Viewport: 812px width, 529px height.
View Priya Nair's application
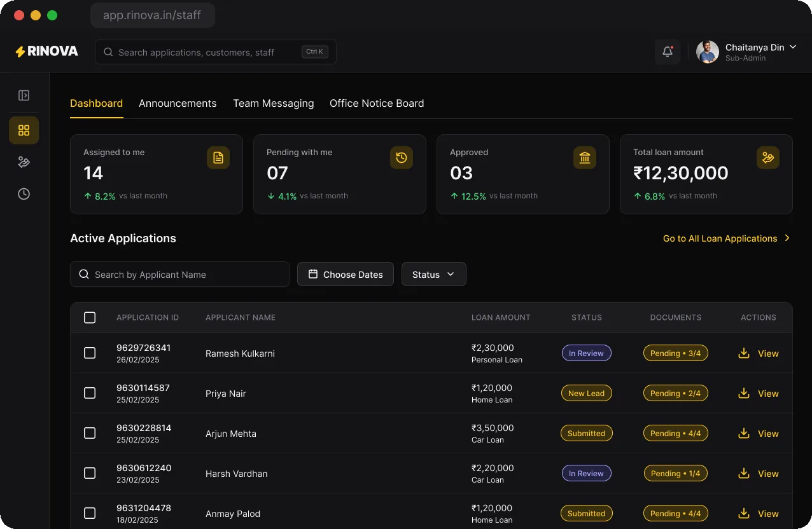coord(768,394)
